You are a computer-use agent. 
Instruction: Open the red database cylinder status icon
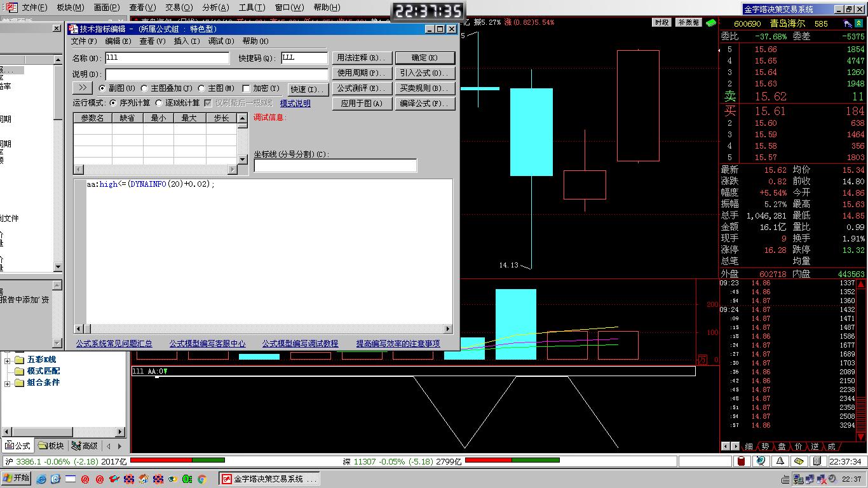click(x=741, y=461)
